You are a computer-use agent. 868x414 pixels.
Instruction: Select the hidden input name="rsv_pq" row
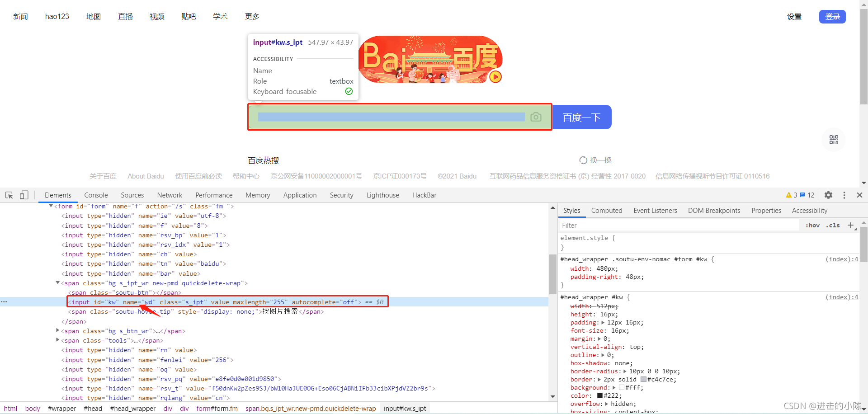[x=171, y=379]
